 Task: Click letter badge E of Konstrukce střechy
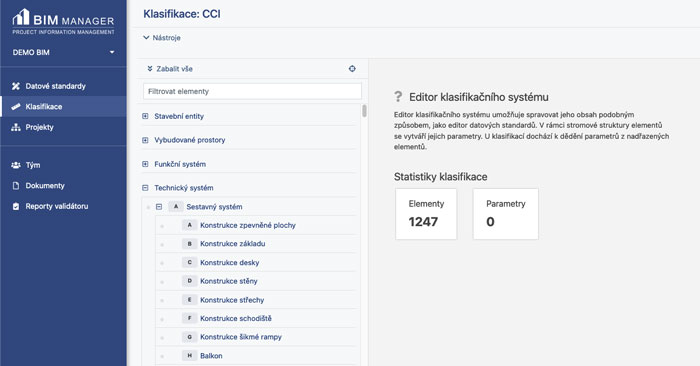(189, 299)
